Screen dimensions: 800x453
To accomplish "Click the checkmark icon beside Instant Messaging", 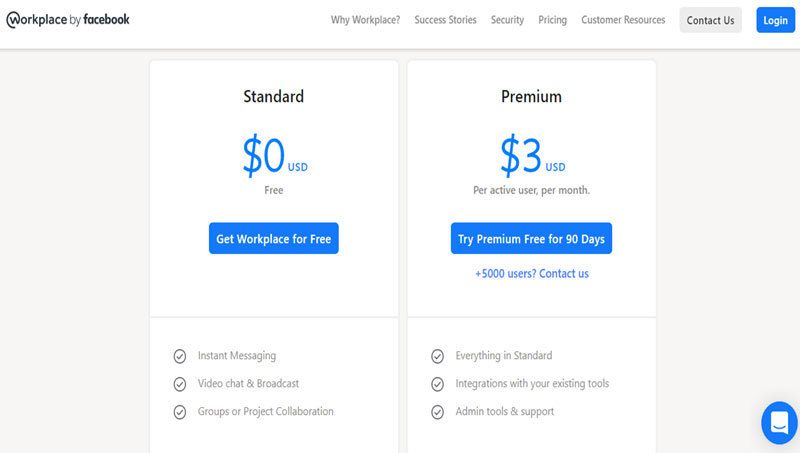I will pyautogui.click(x=180, y=356).
